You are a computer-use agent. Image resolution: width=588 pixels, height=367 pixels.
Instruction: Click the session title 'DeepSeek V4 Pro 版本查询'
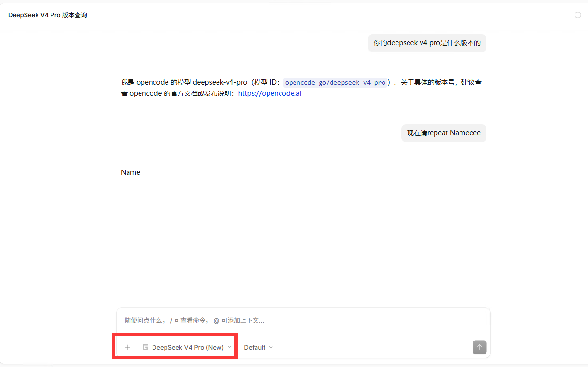48,15
